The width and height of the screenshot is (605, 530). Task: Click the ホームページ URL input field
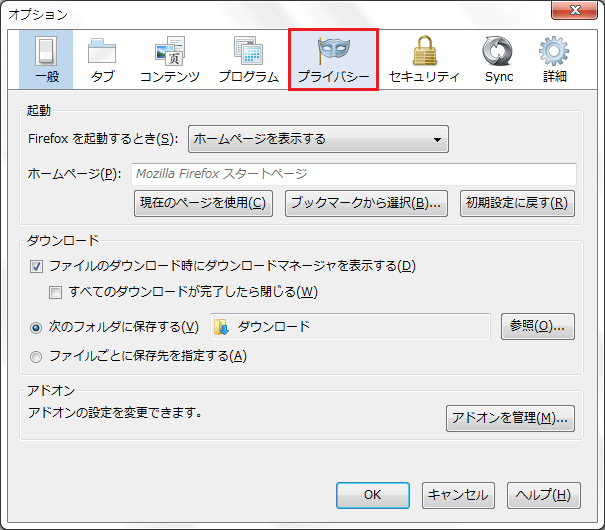click(x=354, y=174)
